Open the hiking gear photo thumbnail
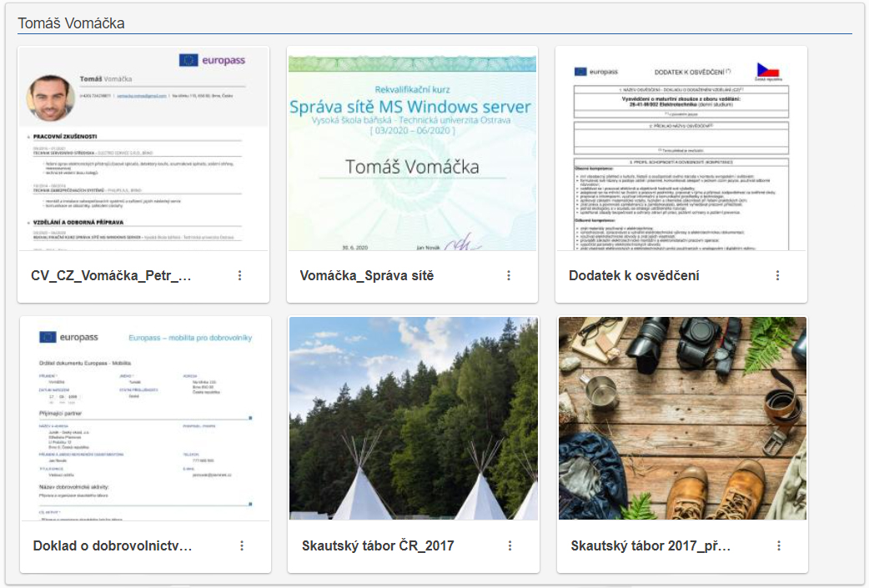 pos(682,419)
